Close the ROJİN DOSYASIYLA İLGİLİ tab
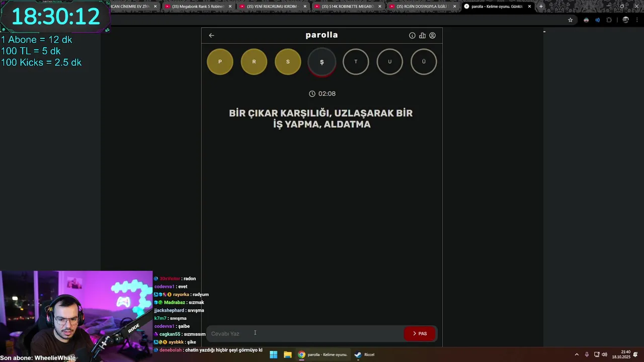 454,7
